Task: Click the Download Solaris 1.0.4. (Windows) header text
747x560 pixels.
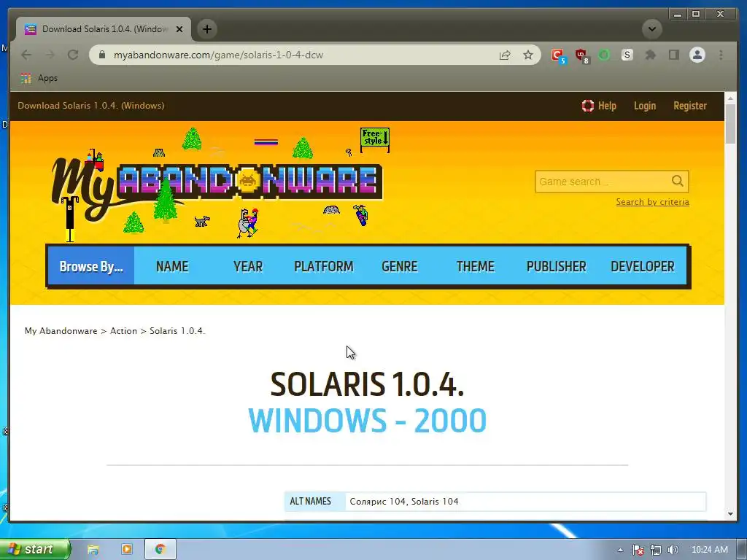Action: click(x=91, y=106)
